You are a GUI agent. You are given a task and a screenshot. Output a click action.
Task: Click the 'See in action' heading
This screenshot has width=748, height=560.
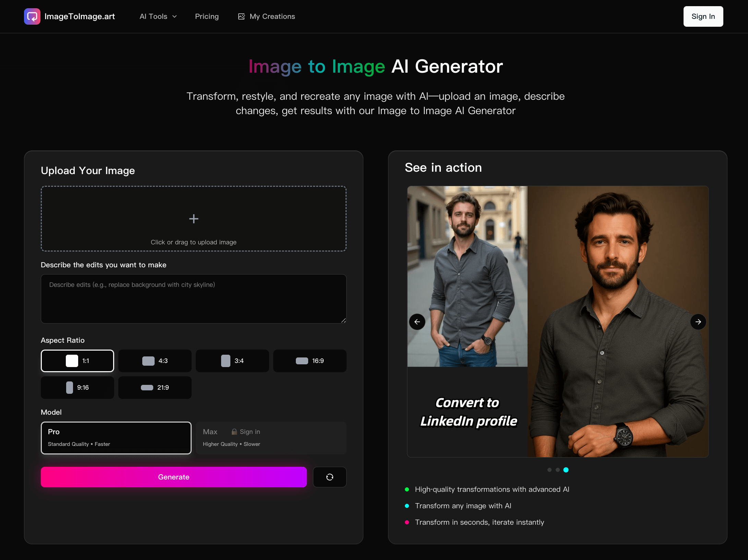(x=443, y=168)
